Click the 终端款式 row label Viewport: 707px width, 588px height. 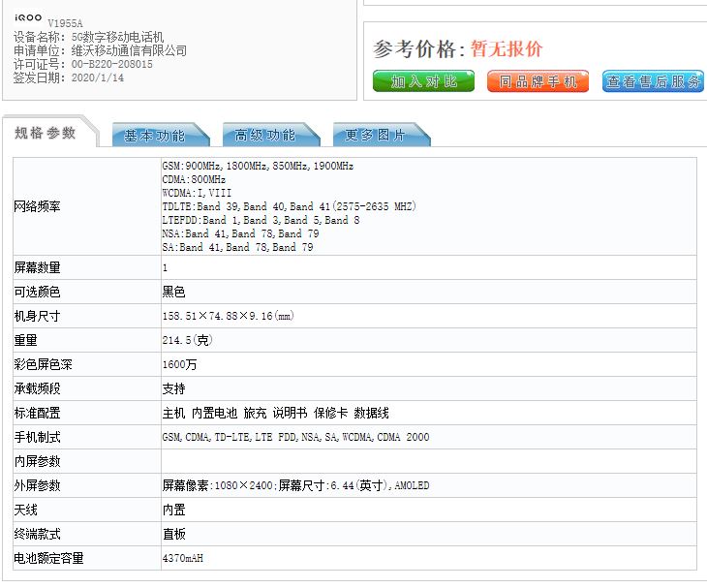37,534
